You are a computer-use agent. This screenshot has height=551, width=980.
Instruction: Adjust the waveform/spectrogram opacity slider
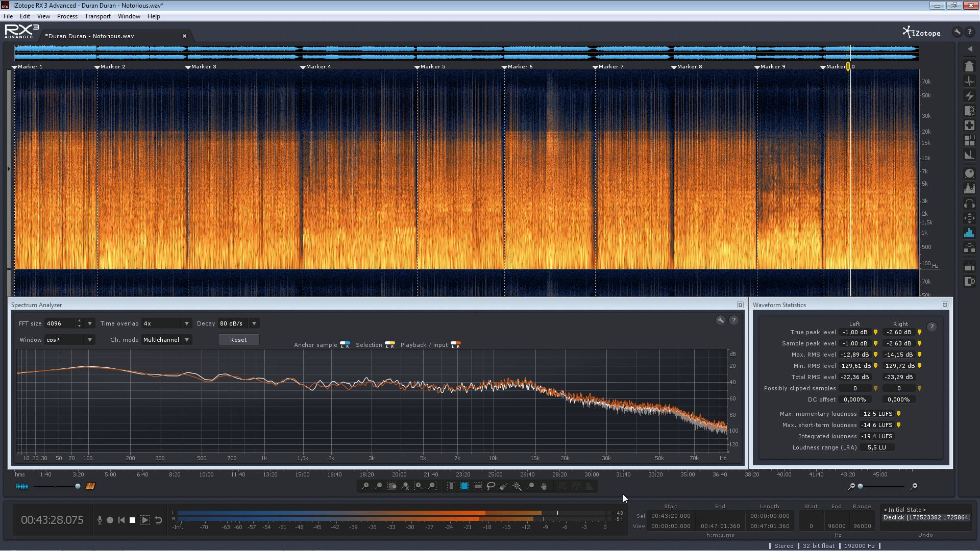click(78, 486)
